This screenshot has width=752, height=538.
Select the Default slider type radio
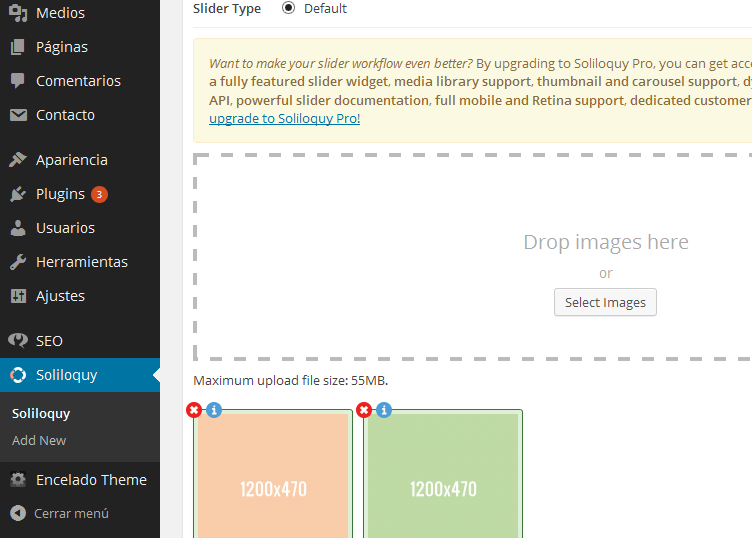[x=288, y=8]
